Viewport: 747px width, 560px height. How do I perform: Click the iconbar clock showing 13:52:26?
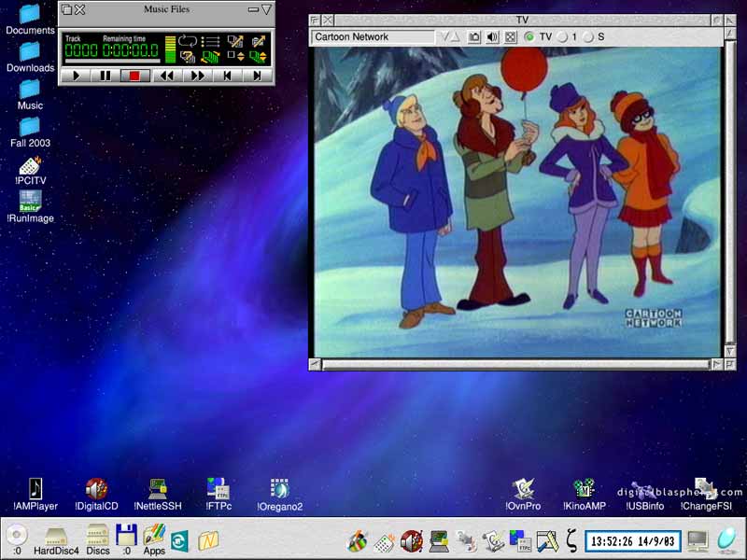click(633, 541)
